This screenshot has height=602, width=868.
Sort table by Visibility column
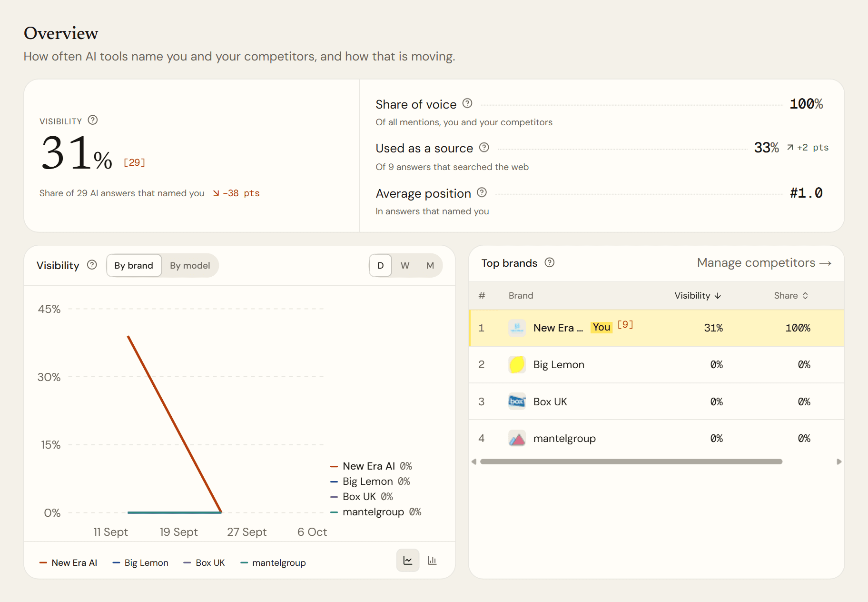click(698, 295)
